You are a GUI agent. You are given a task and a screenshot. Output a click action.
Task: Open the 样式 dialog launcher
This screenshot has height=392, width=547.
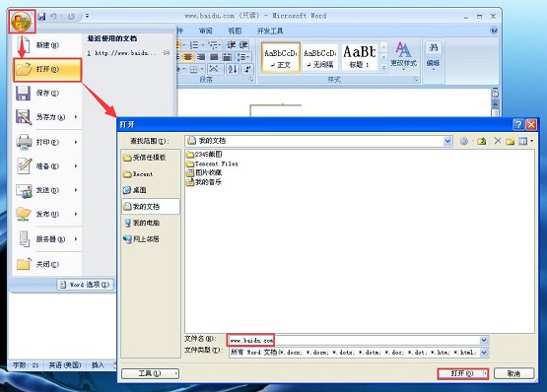416,80
